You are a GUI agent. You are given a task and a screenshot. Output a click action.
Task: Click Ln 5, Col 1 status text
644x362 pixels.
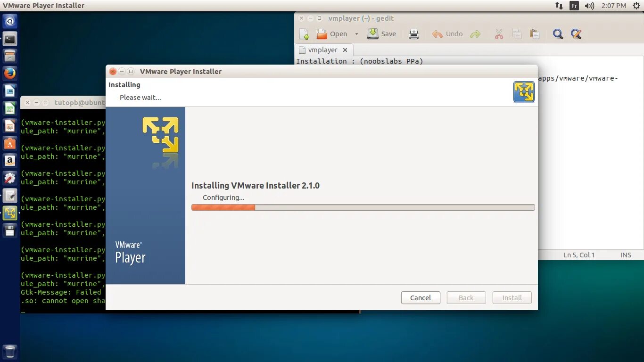click(x=579, y=255)
